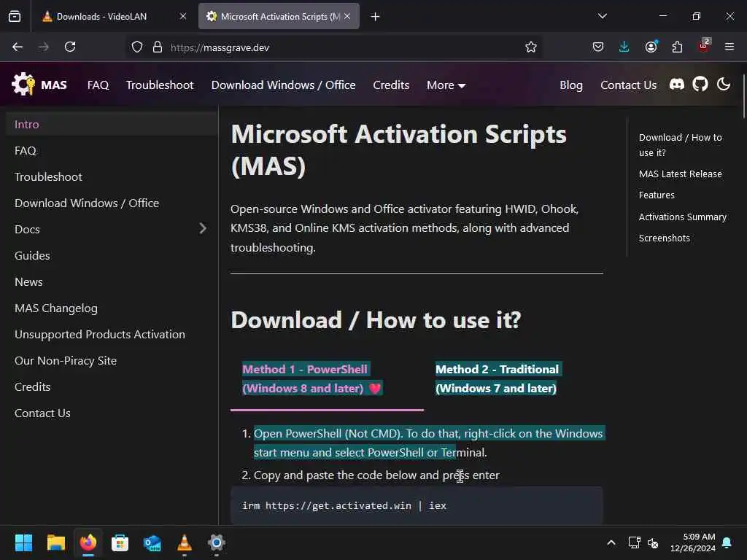Viewport: 747px width, 560px height.
Task: Open the GitHub repository icon
Action: (700, 85)
